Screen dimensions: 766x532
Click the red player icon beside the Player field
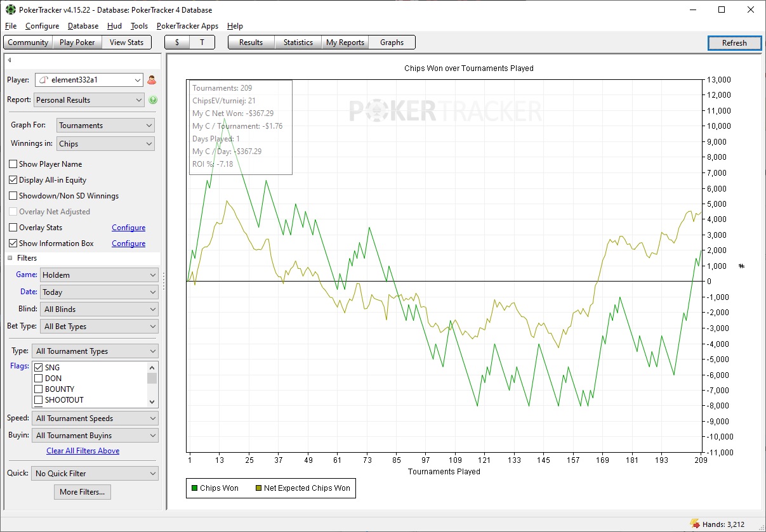152,80
